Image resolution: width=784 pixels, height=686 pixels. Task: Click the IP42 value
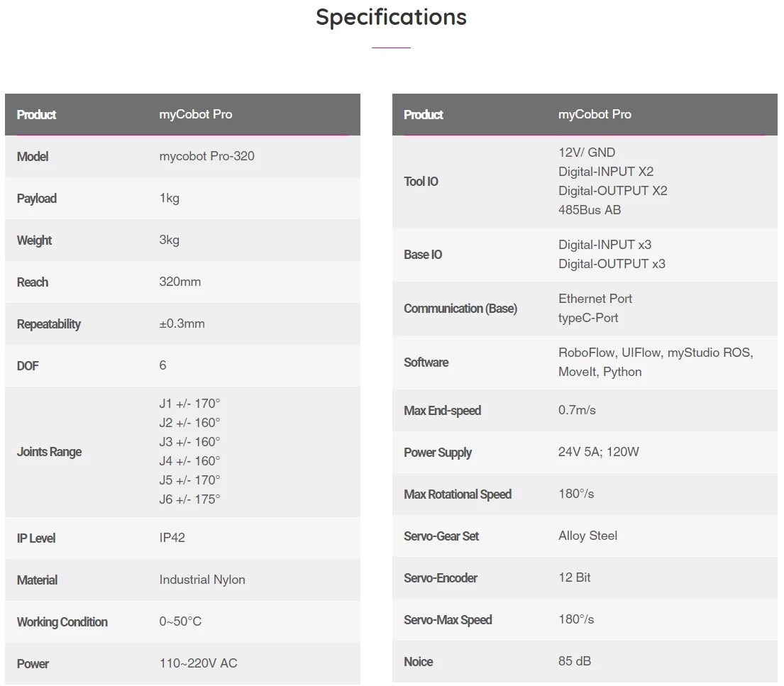tap(172, 538)
